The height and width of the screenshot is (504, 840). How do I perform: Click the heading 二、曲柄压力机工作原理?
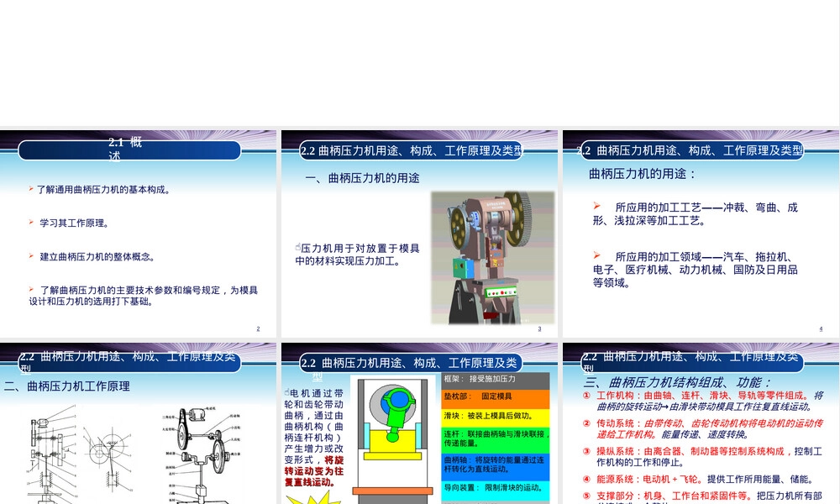pyautogui.click(x=67, y=386)
